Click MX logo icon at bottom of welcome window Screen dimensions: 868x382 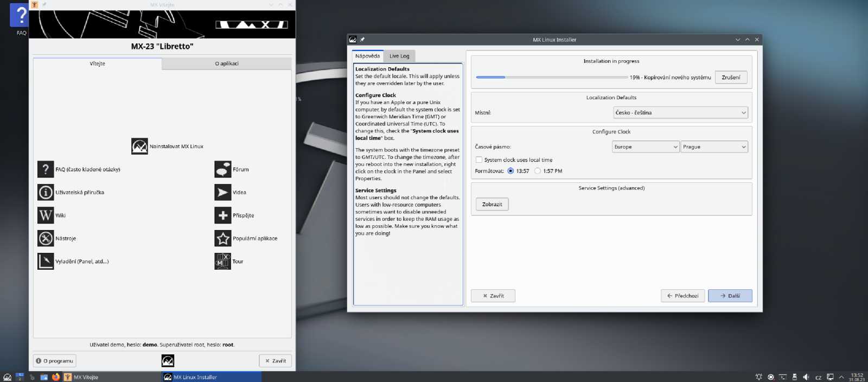(168, 360)
